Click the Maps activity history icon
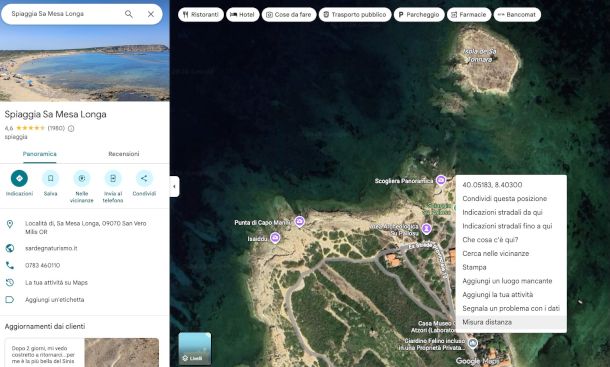 click(10, 283)
